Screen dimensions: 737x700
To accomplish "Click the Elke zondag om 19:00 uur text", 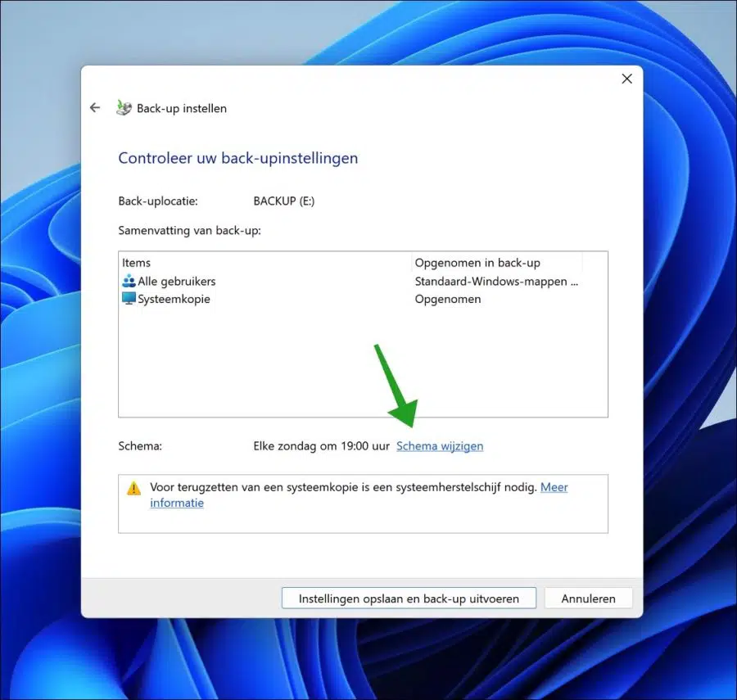I will 322,446.
